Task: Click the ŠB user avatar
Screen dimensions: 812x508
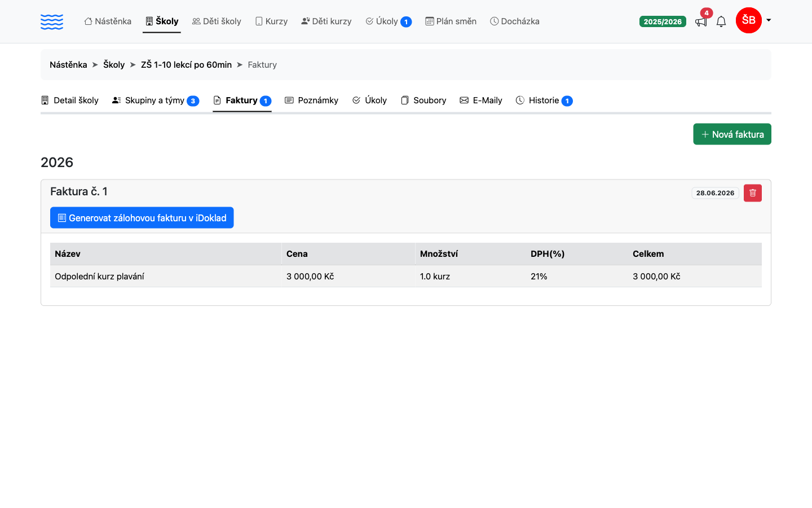Action: coord(749,20)
